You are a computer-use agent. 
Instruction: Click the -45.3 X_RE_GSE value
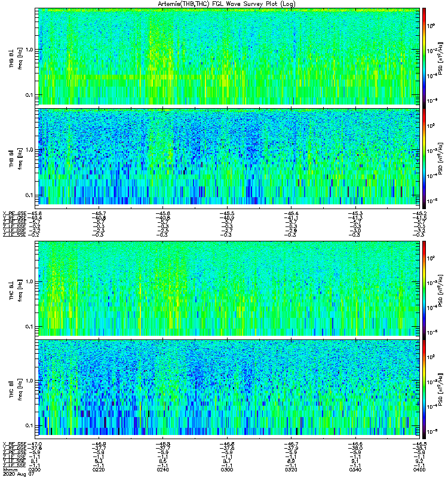[x=355, y=213]
